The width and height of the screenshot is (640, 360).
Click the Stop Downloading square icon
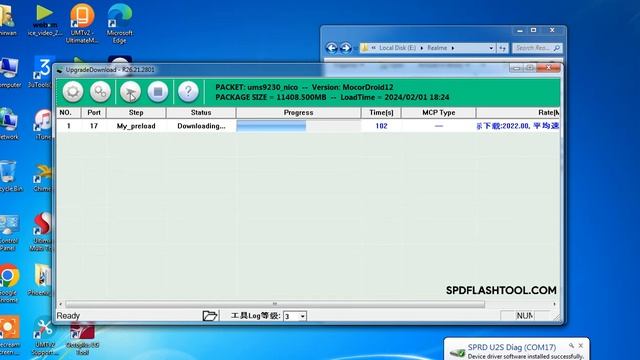158,91
